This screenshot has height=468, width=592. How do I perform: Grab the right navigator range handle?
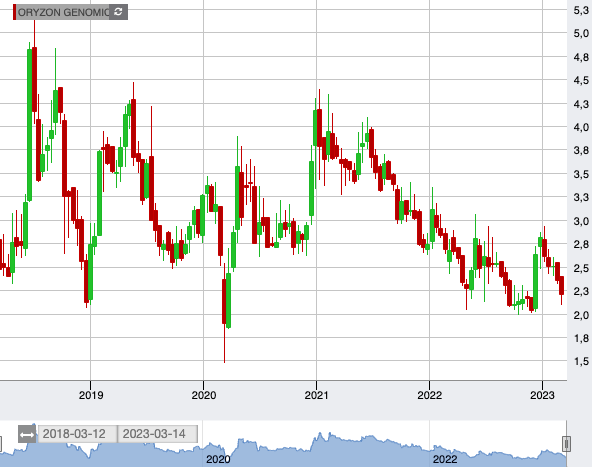coord(566,443)
